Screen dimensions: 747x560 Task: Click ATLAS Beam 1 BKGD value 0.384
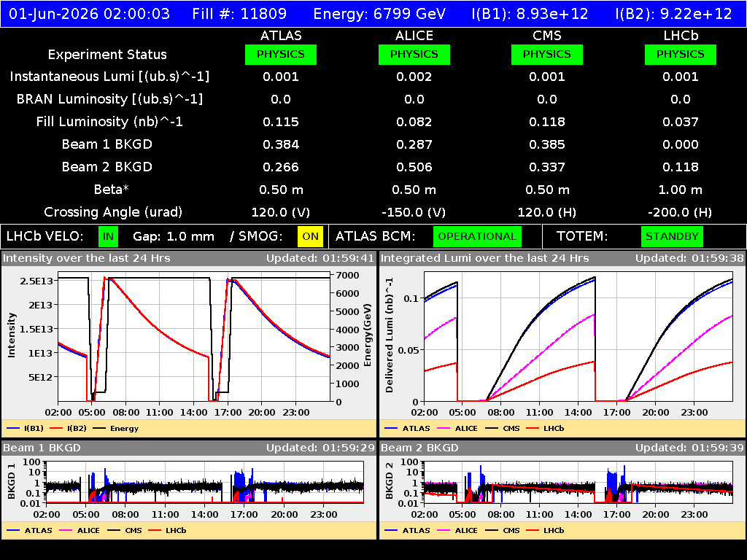281,144
